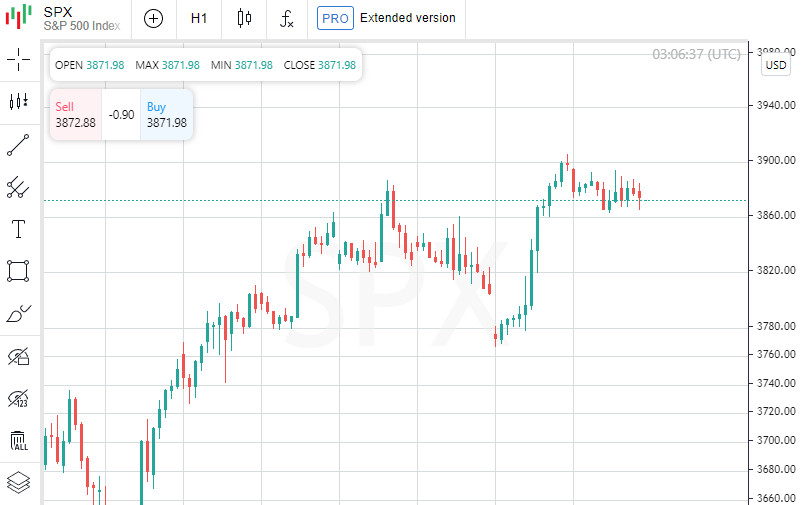This screenshot has width=805, height=505.
Task: Click the 3740.00 price axis label
Action: click(776, 383)
